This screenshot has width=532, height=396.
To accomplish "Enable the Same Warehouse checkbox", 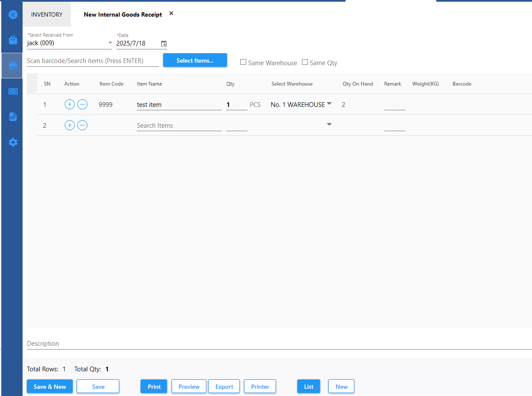I will tap(243, 62).
